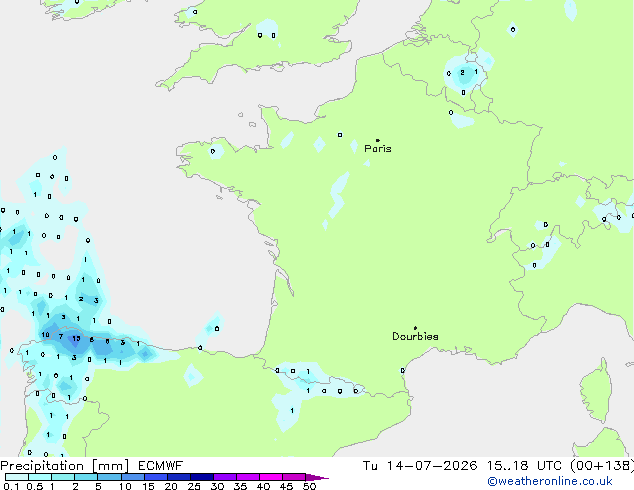This screenshot has height=490, width=634.
Task: Click the '7' precipitation value on the map
Action: [61, 336]
